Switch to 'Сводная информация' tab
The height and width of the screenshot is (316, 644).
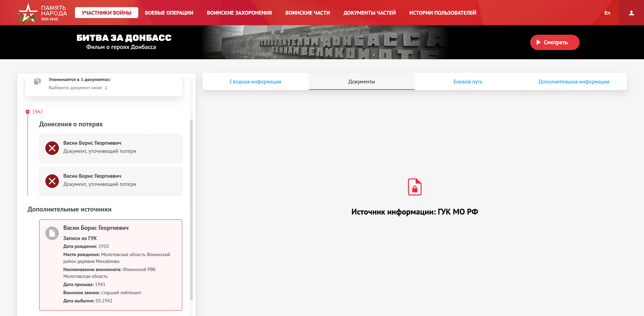[x=255, y=82]
